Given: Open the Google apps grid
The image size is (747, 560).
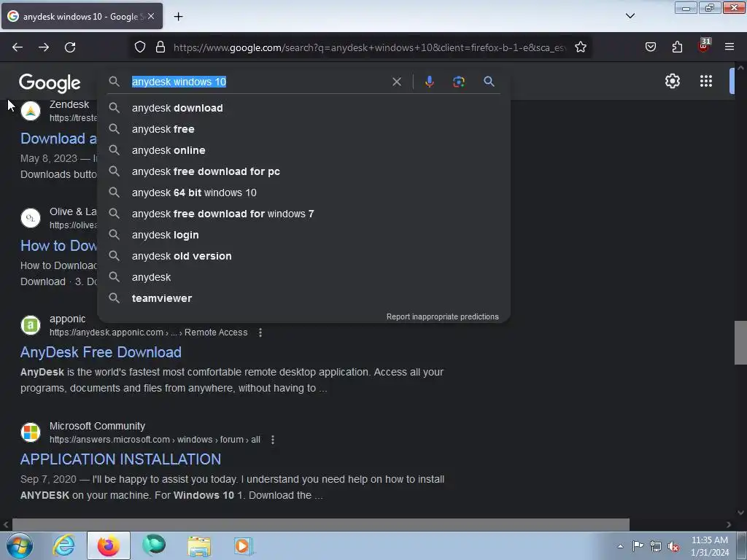Looking at the screenshot, I should [706, 81].
